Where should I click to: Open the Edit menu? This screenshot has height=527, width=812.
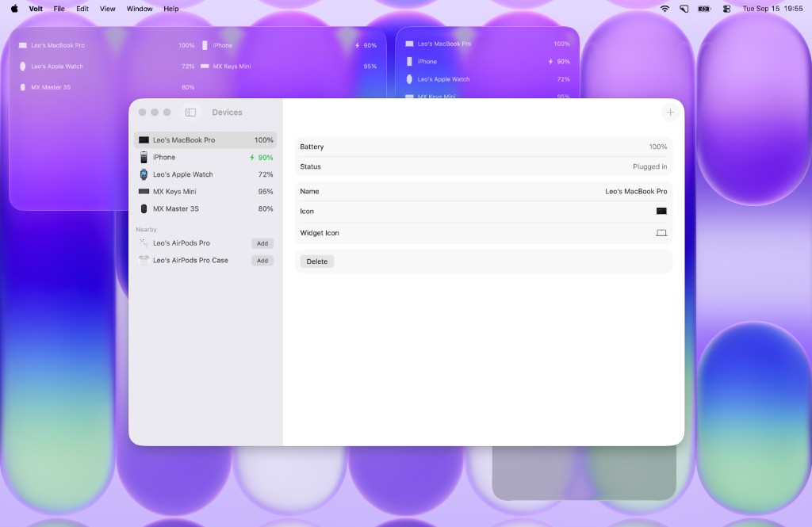(82, 8)
